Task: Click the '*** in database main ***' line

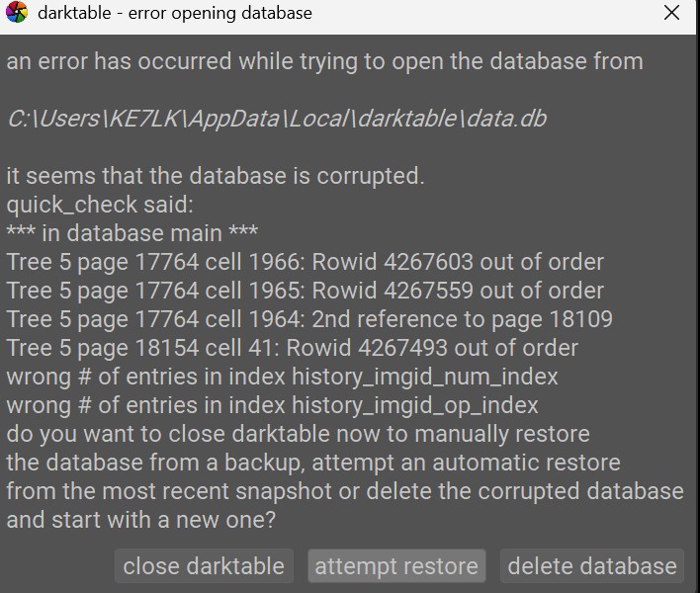Action: pyautogui.click(x=132, y=233)
